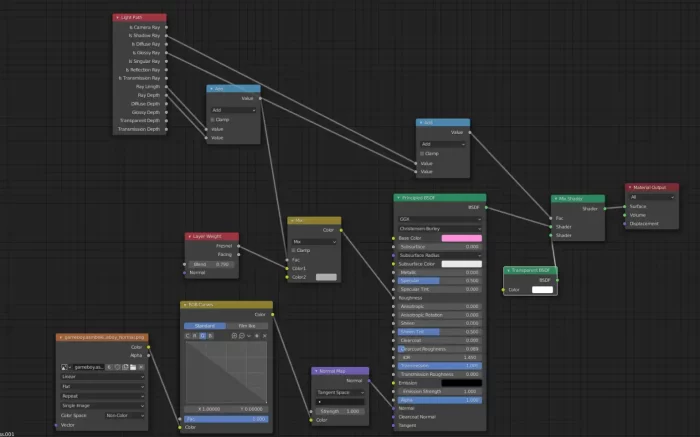The image size is (700, 437).
Task: Collapse the Principled BSDF node
Action: tap(398, 198)
